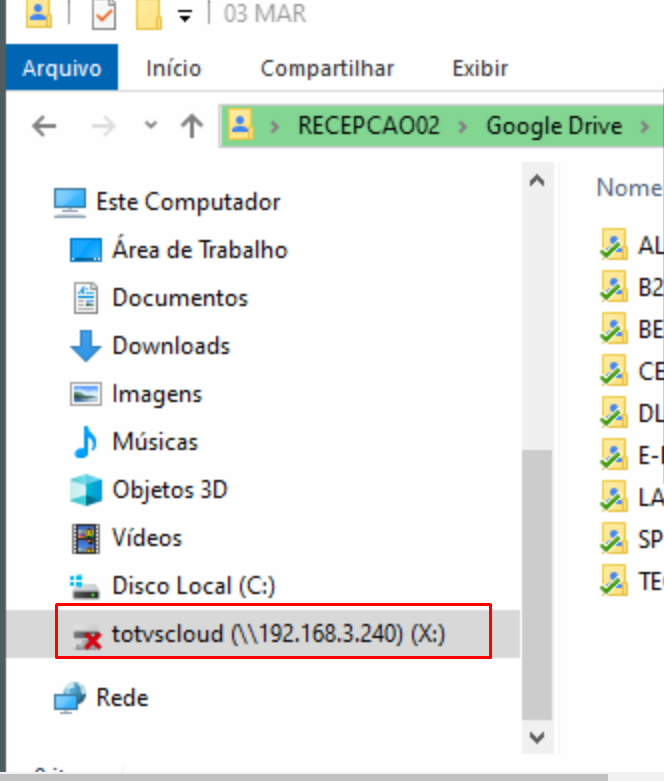The image size is (664, 781).
Task: Select the synced folder starting with TE
Action: click(632, 581)
